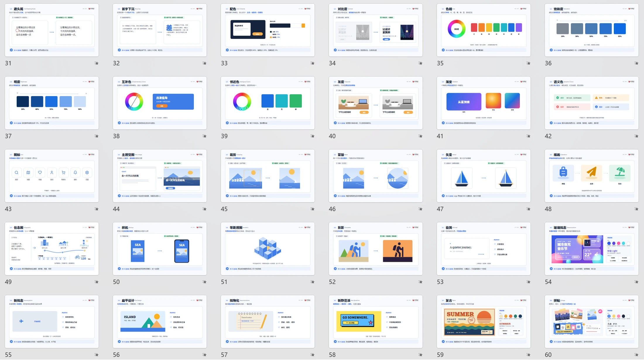
Task: Select the 插画 illustration slide thumbnail
Action: click(592, 176)
